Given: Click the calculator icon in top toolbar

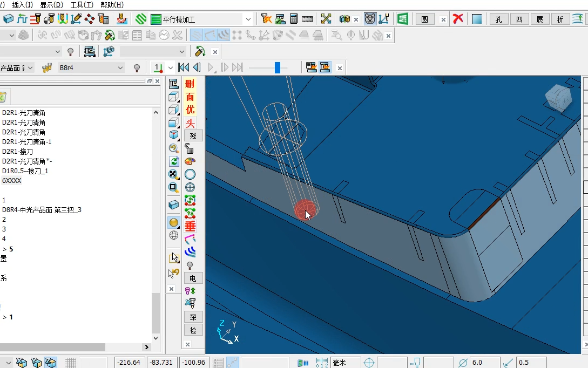Looking at the screenshot, I should click(x=294, y=19).
